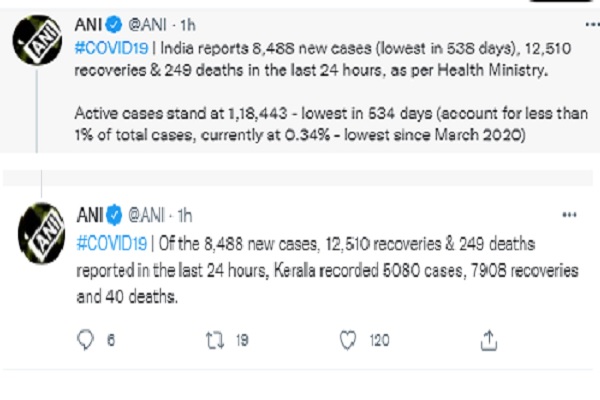Open #COVID19 hashtag in first tweet

point(112,48)
